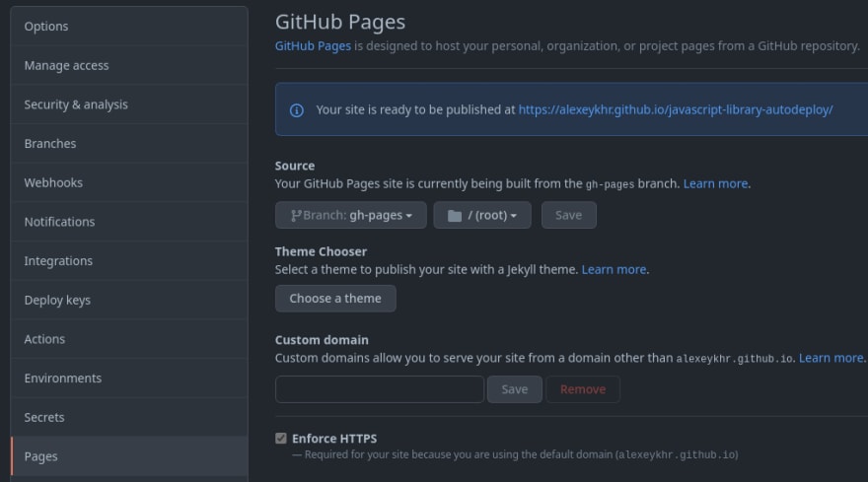Click the Theme Chooser heading

pyautogui.click(x=322, y=251)
